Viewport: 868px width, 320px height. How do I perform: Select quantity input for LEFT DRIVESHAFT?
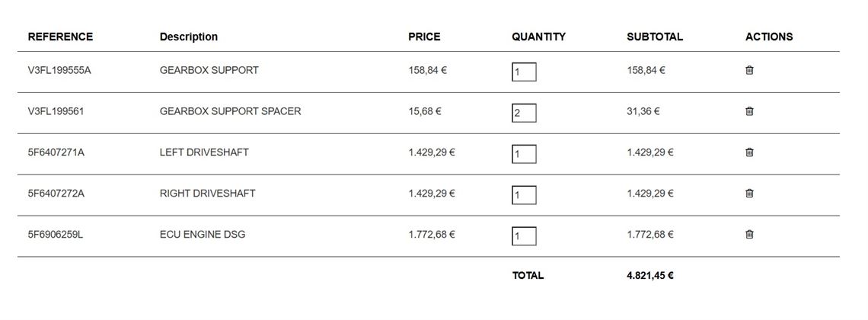tap(524, 155)
